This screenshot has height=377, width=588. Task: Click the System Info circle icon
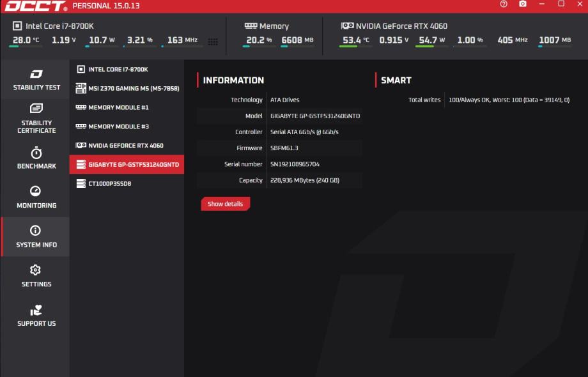(35, 231)
